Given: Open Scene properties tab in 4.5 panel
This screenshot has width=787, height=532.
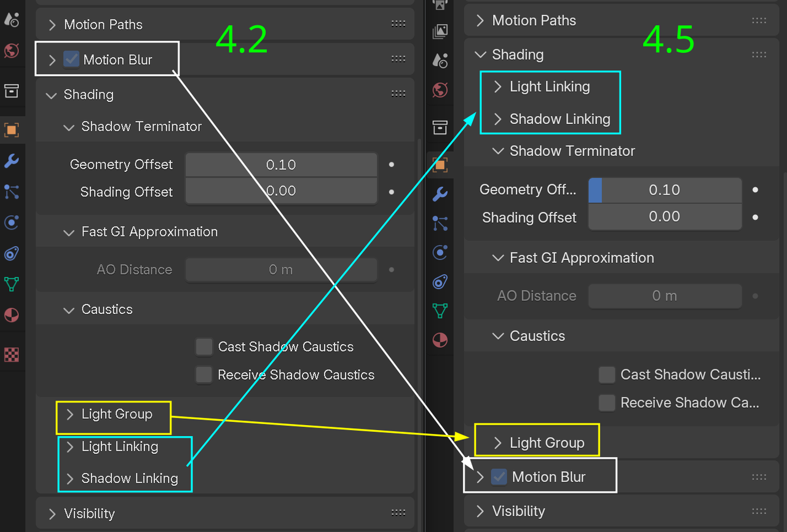Looking at the screenshot, I should 440,60.
